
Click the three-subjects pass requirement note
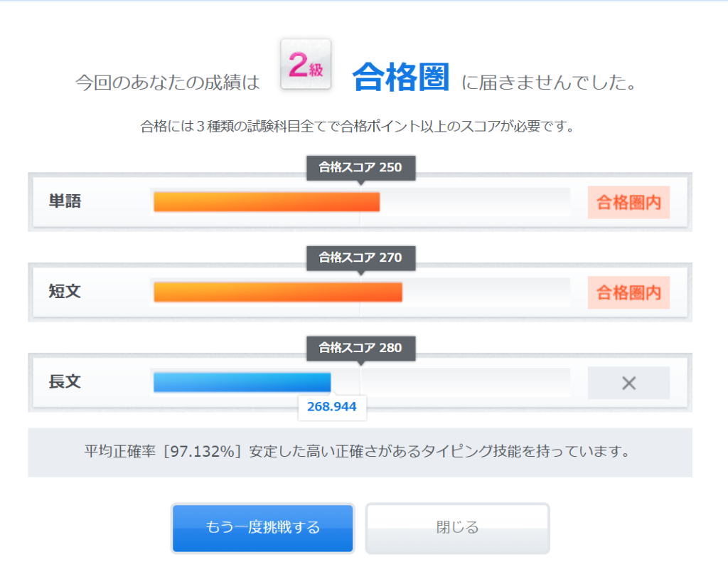point(357,127)
